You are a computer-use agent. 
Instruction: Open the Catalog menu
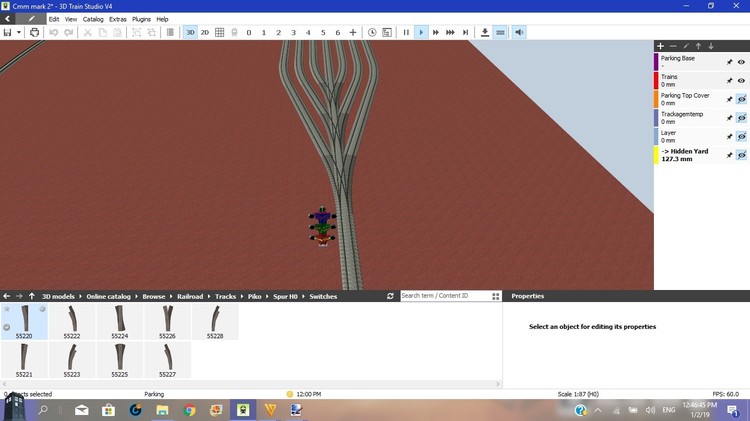pos(93,19)
